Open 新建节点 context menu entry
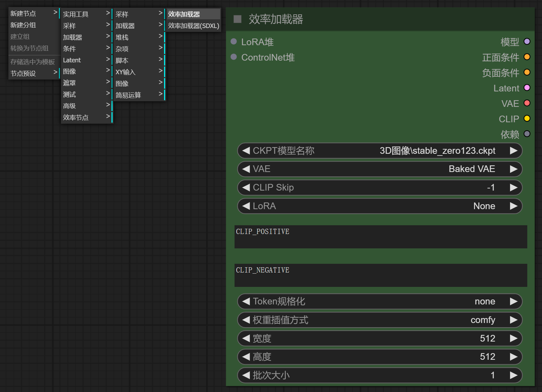The width and height of the screenshot is (542, 392). [34, 13]
